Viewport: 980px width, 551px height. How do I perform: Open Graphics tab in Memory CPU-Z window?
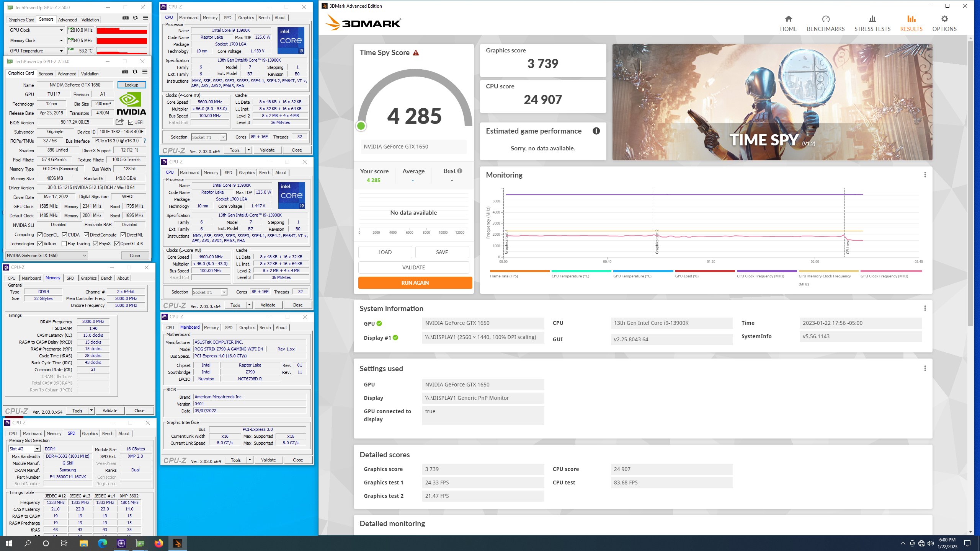(88, 278)
